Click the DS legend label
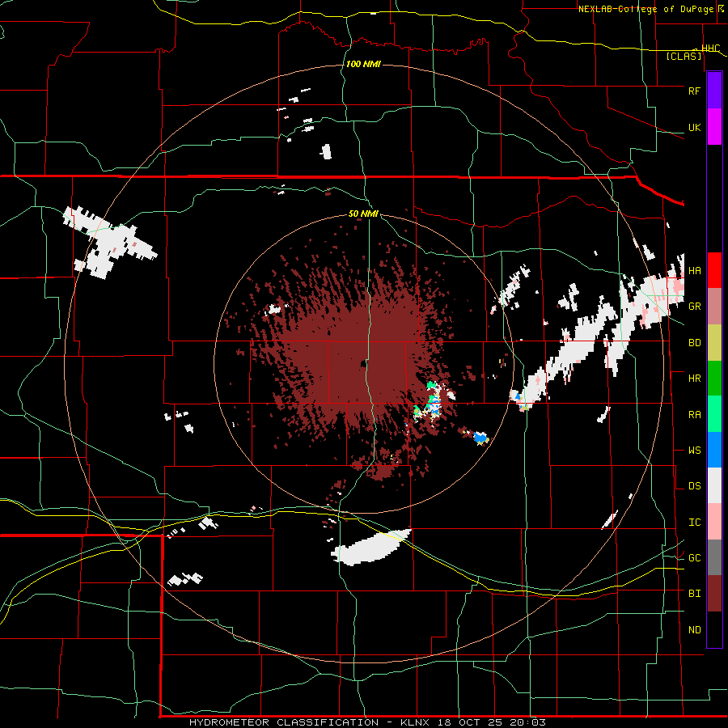728x728 pixels. [694, 486]
